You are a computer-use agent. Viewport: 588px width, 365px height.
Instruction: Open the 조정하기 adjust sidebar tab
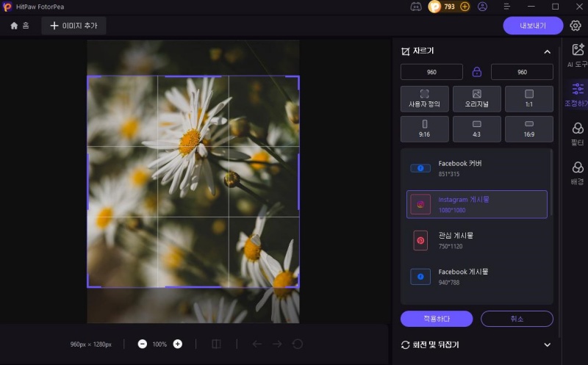578,95
